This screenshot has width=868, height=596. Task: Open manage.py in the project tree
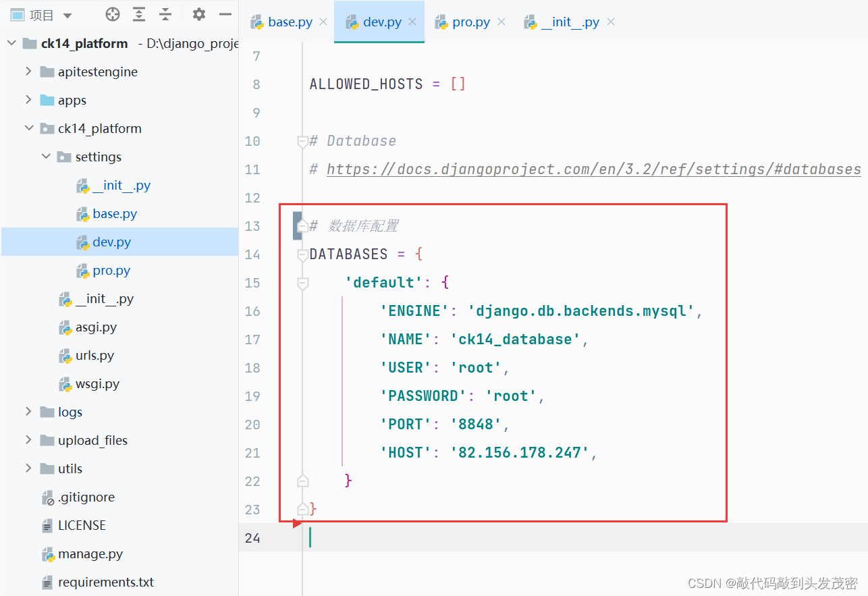[x=90, y=553]
